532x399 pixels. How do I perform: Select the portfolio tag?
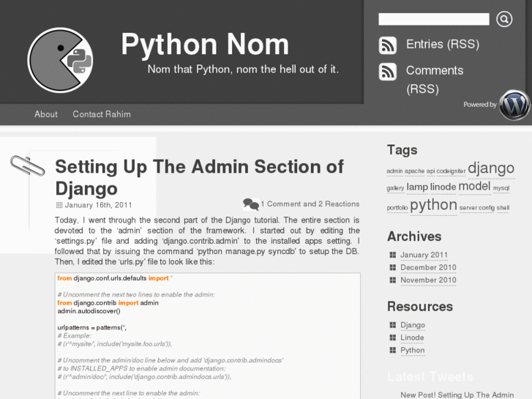397,208
